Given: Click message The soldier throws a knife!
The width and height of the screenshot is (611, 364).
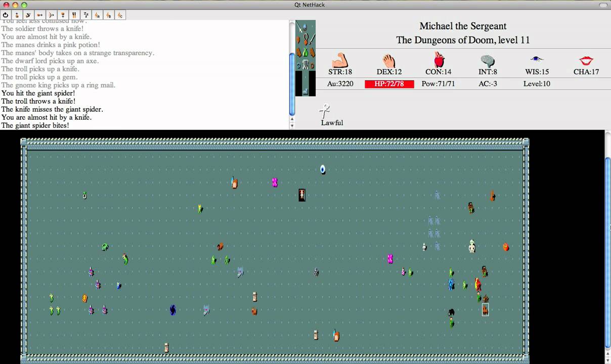Looking at the screenshot, I should pyautogui.click(x=42, y=29).
